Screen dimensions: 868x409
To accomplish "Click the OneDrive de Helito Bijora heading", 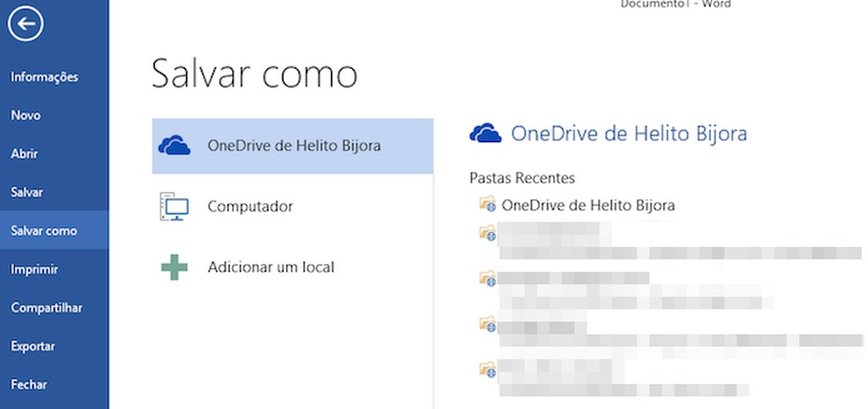I will pos(629,133).
